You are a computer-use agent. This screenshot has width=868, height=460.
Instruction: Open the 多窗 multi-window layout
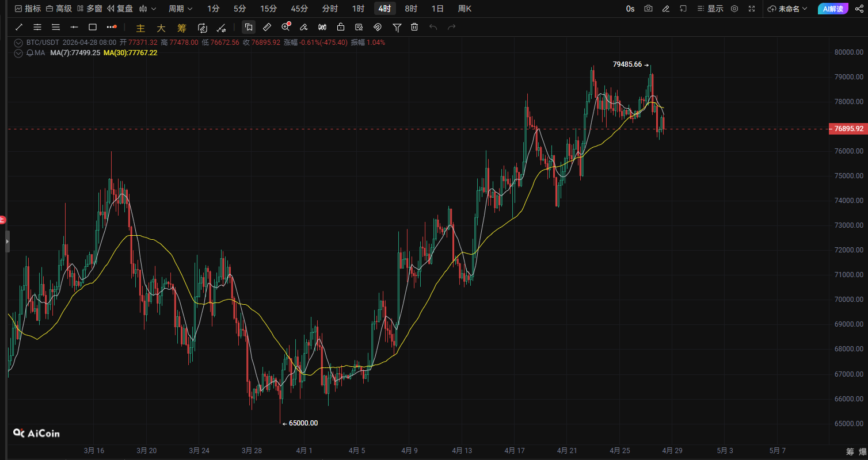89,9
